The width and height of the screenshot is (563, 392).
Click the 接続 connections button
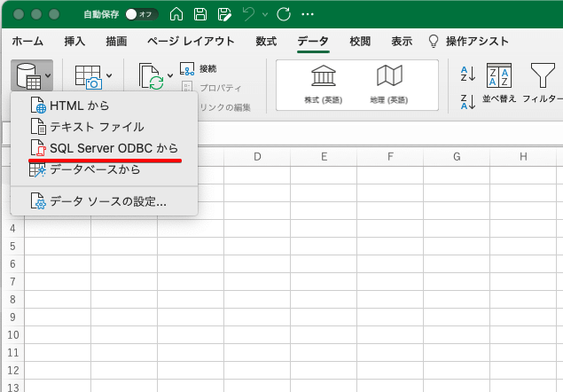coord(199,68)
